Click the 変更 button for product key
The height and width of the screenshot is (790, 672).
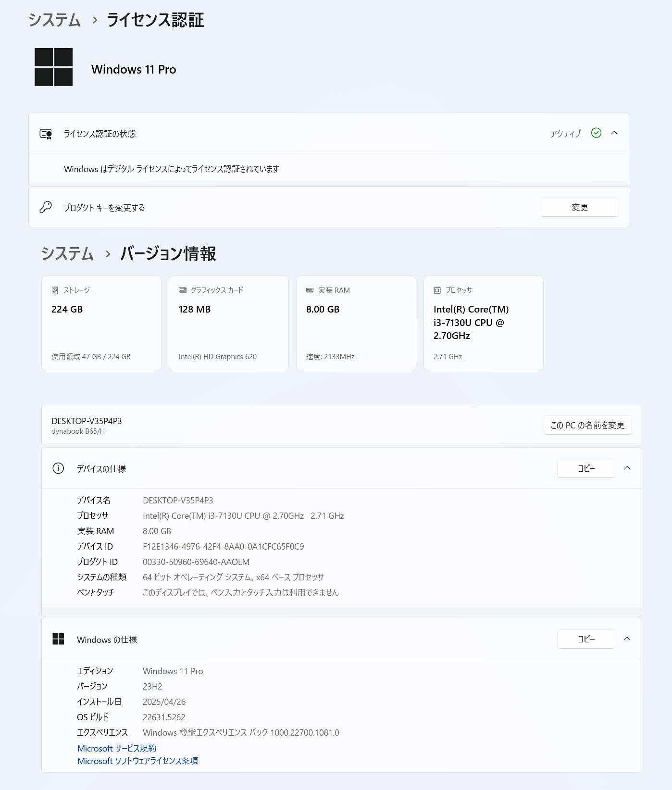coord(580,207)
